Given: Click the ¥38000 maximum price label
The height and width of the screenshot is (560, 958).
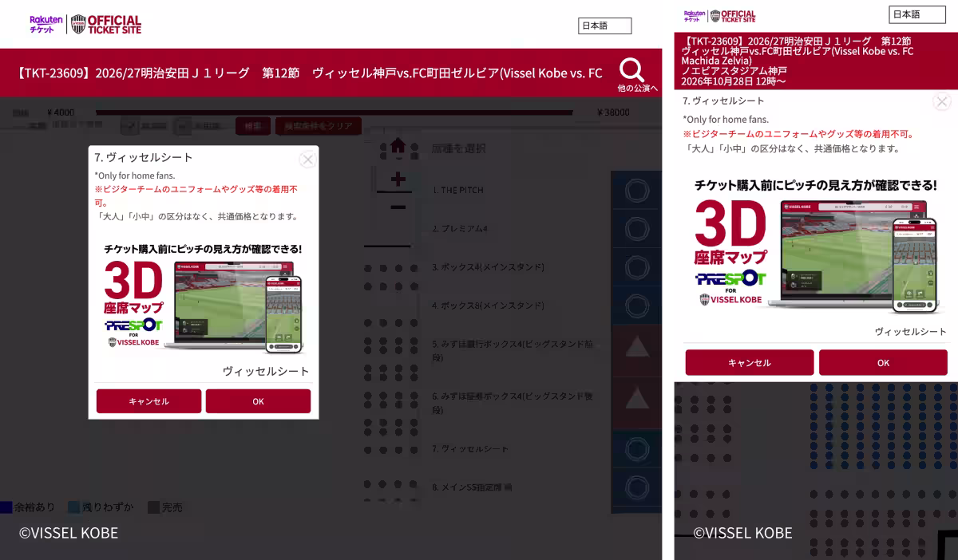Looking at the screenshot, I should [x=613, y=112].
